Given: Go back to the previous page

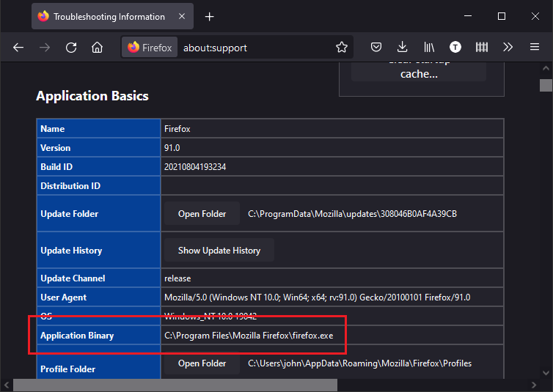Looking at the screenshot, I should pos(18,48).
